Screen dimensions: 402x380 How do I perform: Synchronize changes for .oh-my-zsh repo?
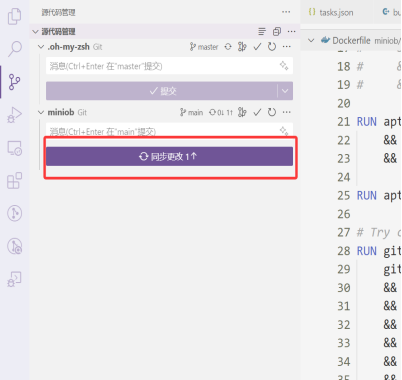pyautogui.click(x=228, y=47)
